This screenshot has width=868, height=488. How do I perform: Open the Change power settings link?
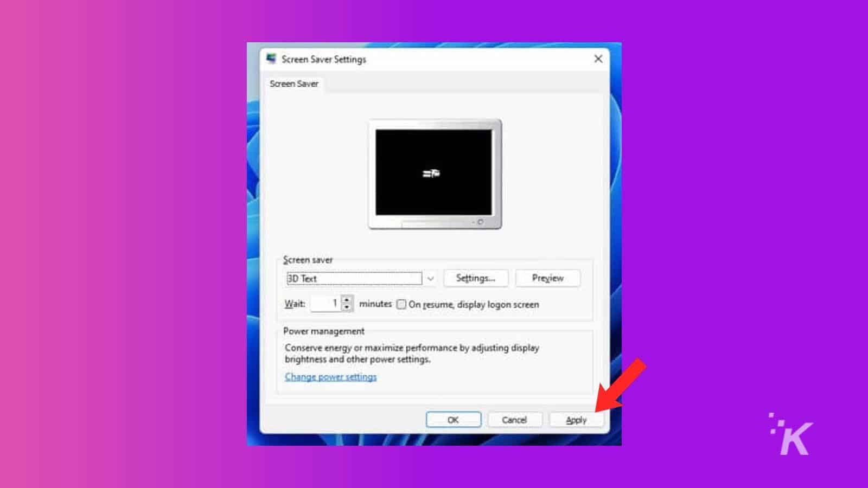pos(330,376)
